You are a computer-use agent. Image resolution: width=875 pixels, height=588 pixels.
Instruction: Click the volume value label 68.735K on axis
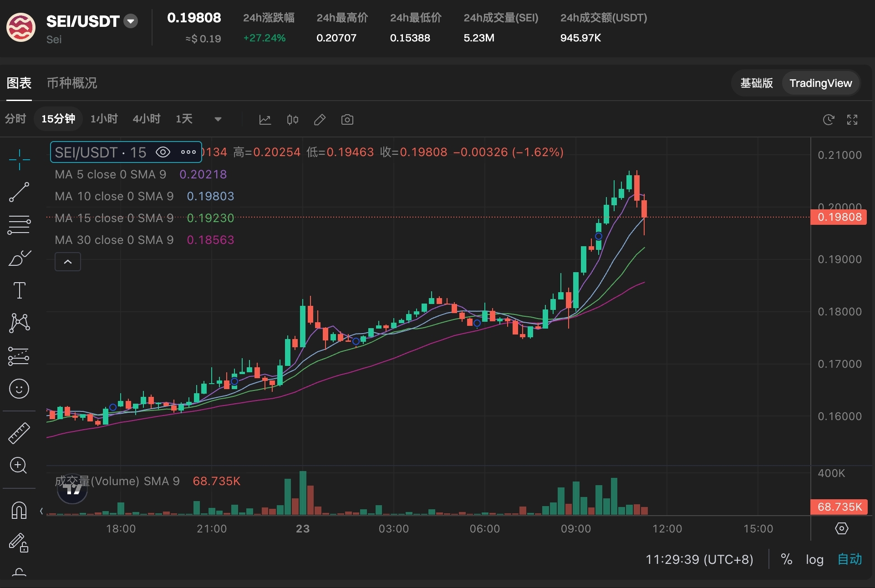pyautogui.click(x=839, y=507)
